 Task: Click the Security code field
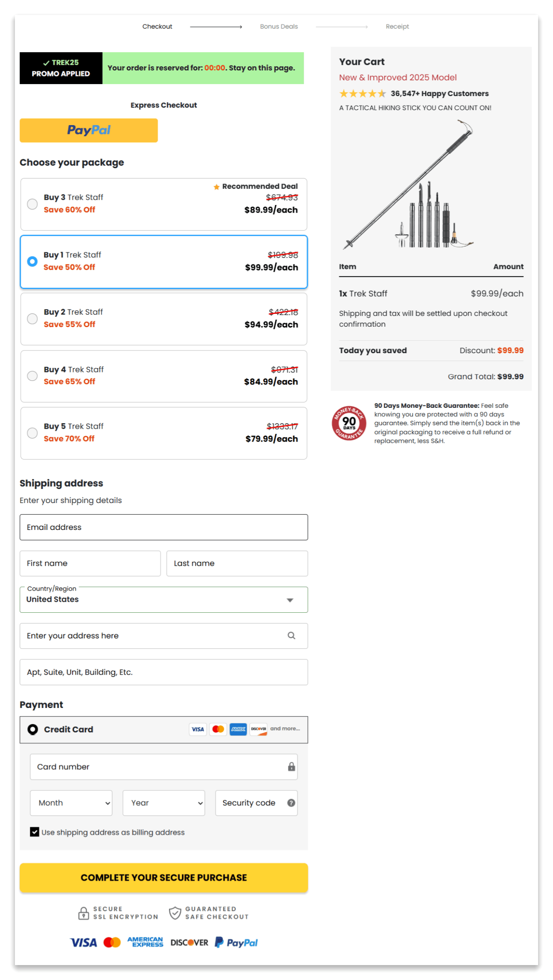pos(256,803)
